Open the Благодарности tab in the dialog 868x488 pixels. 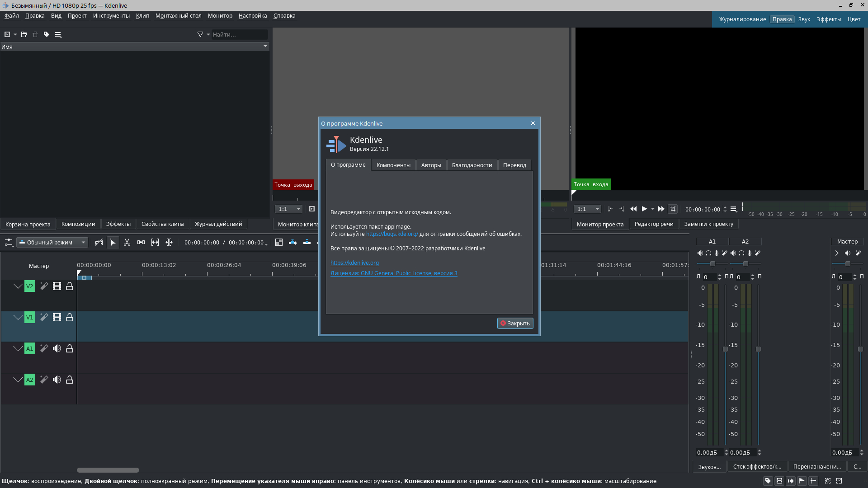(472, 165)
